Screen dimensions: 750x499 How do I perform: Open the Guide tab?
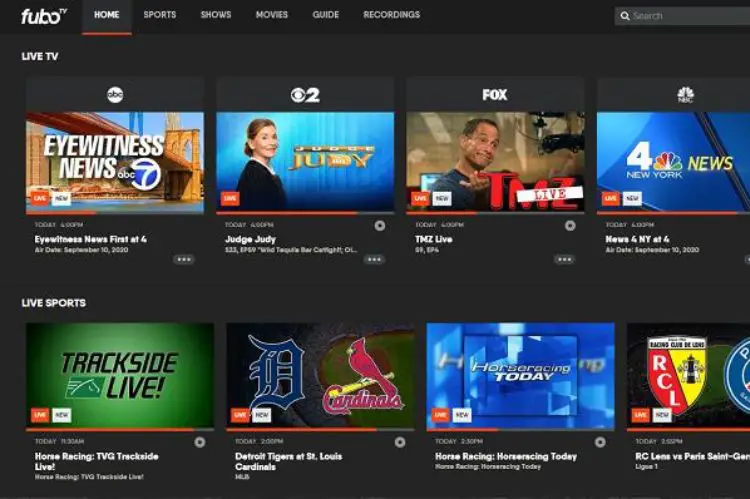tap(326, 15)
